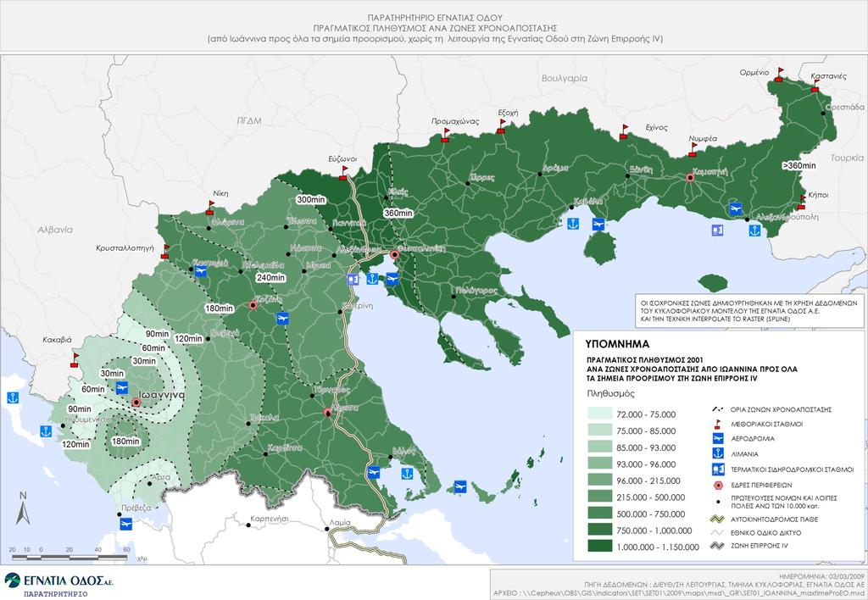The image size is (868, 600).
Task: Select the airport icon near Πρέβεζα
Action: click(x=125, y=524)
